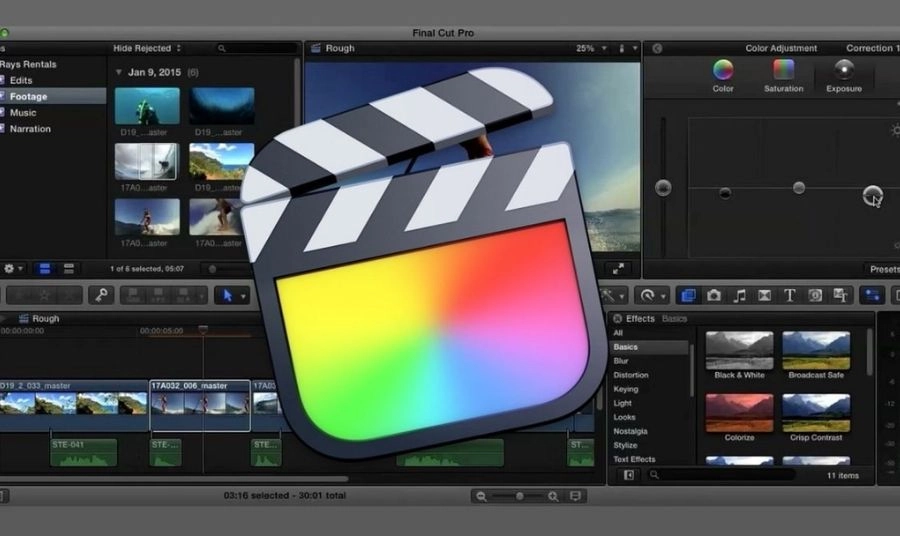Toggle the Inspector sliders button
This screenshot has width=900, height=536.
point(872,295)
